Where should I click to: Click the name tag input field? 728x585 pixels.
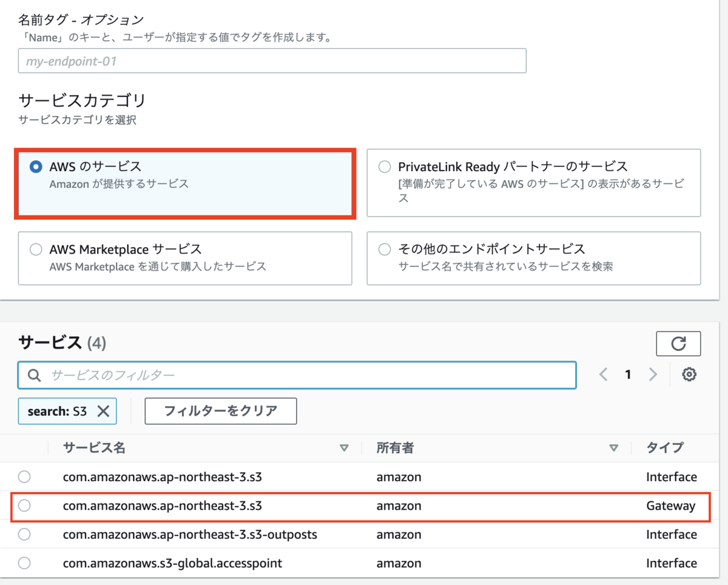tap(272, 61)
